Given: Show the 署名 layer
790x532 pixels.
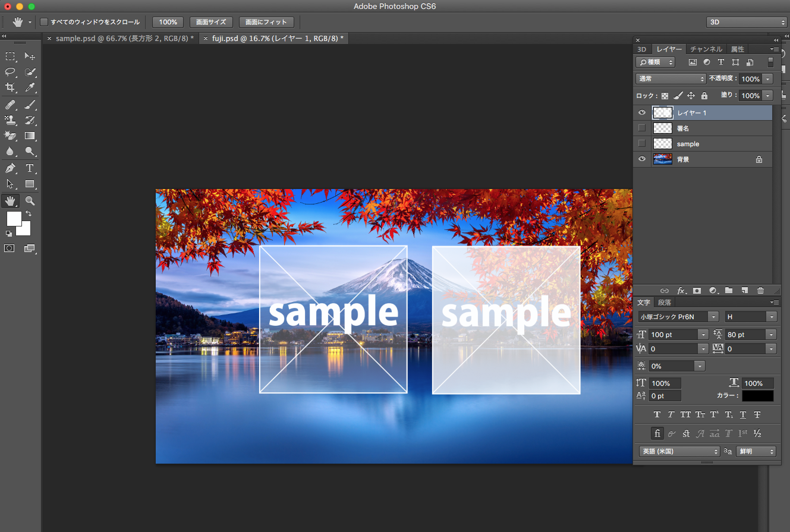Looking at the screenshot, I should coord(641,128).
